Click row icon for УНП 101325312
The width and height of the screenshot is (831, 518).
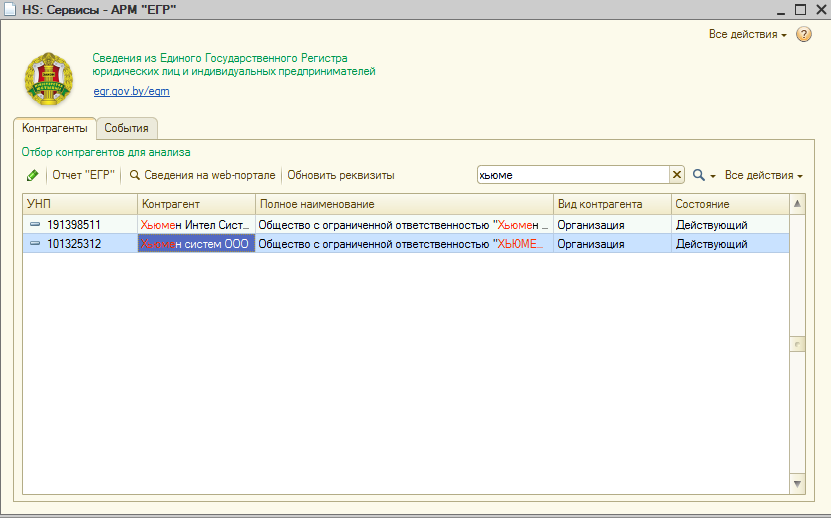(34, 244)
